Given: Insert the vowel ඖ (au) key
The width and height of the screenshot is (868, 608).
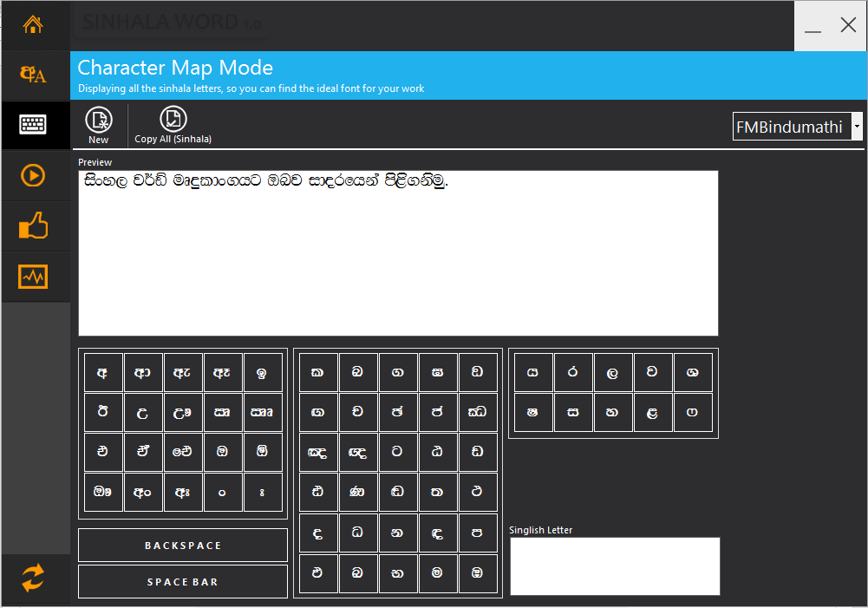Looking at the screenshot, I should point(103,492).
